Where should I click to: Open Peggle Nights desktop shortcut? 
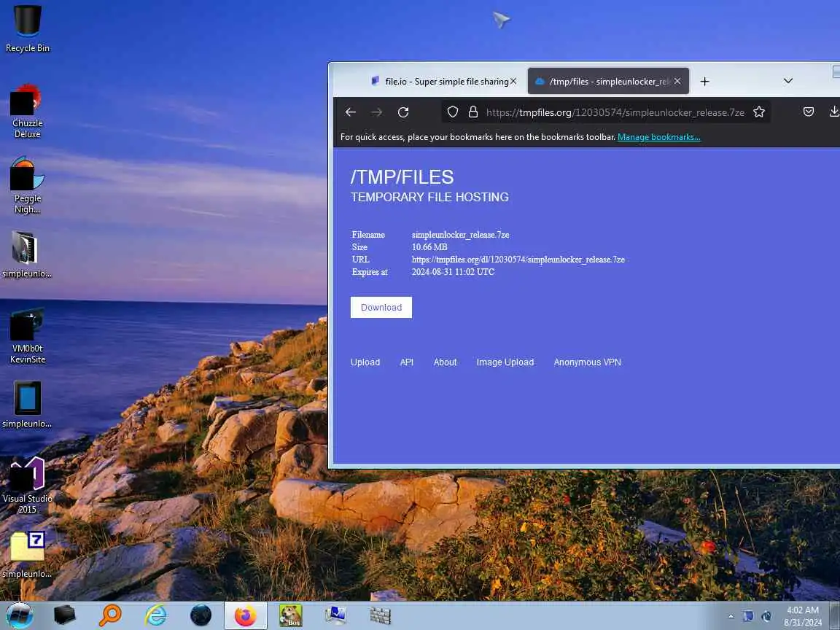27,186
